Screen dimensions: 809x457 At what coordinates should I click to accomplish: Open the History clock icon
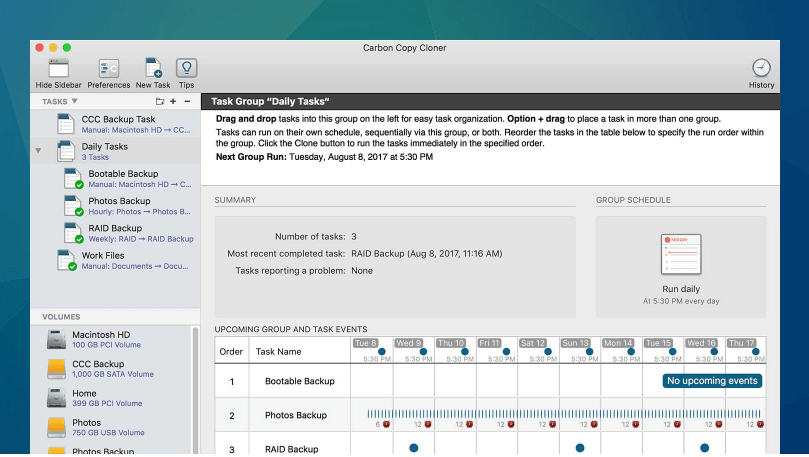tap(761, 68)
